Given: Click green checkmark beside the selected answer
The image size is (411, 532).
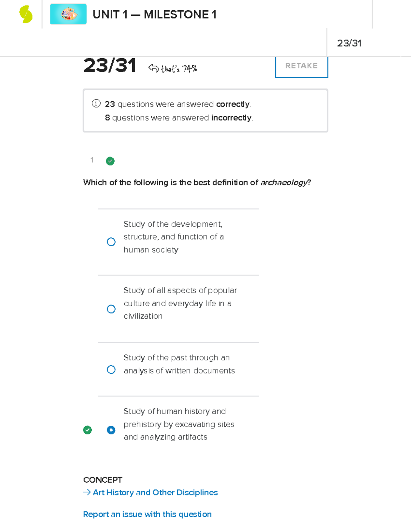Looking at the screenshot, I should pos(87,430).
